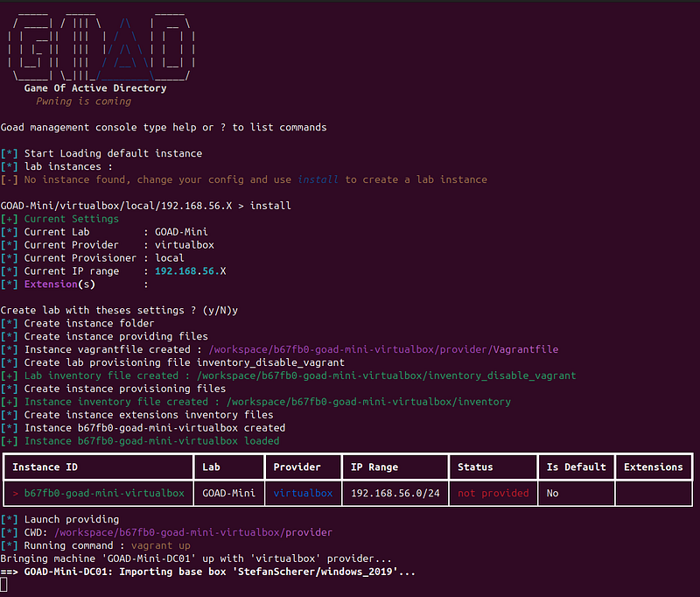Click the cyan '192.168.56.X' IP range value
Screen dimensions: 700x597
pos(190,271)
